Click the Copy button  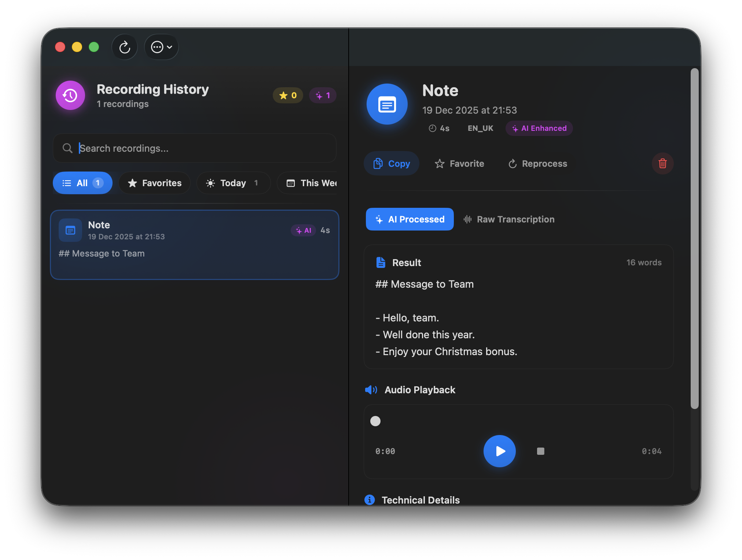click(392, 163)
